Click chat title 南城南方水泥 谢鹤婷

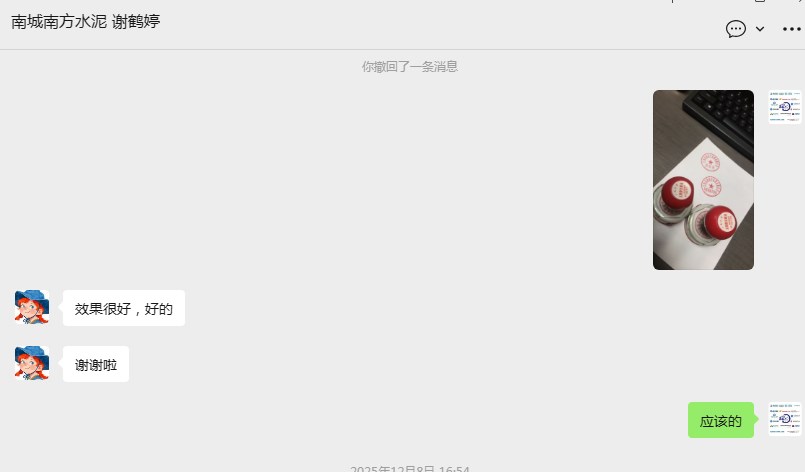point(86,22)
